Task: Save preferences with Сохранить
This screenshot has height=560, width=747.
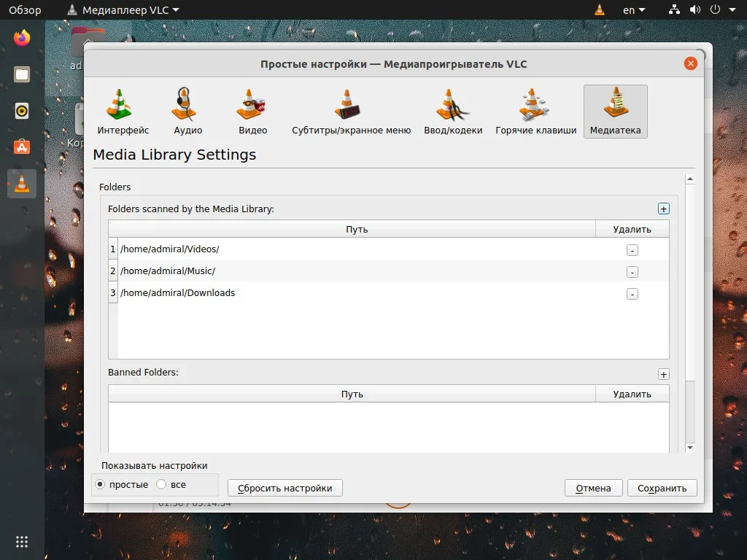Action: tap(662, 488)
